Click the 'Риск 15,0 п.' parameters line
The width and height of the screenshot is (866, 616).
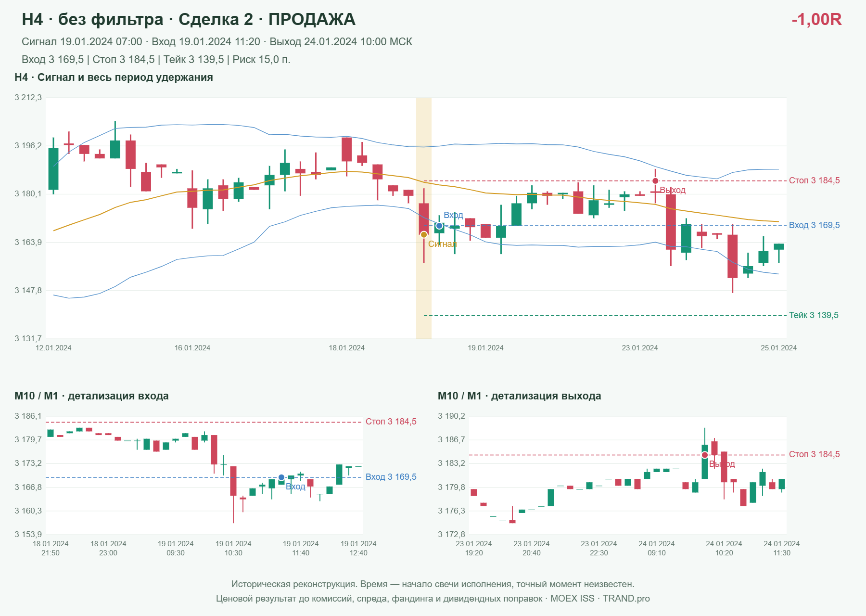tap(156, 60)
